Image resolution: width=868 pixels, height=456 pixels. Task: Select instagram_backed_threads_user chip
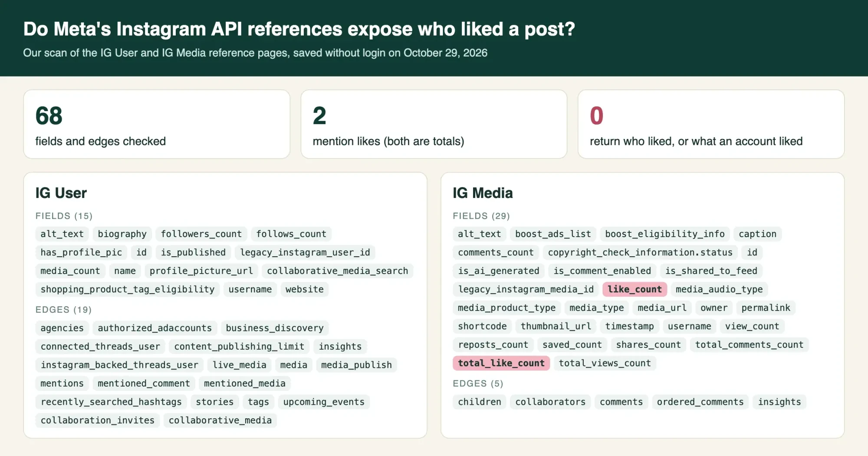click(x=119, y=365)
